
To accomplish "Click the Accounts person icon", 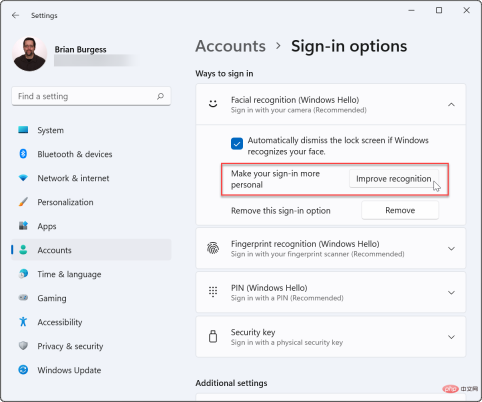I will pos(23,250).
